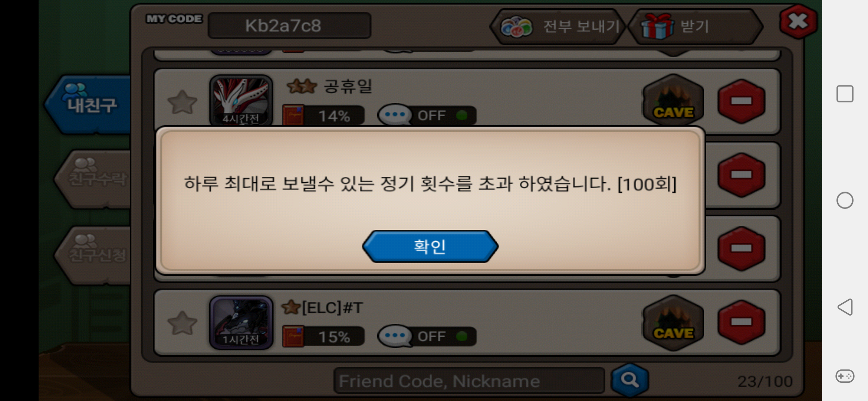Focus the Friend Code, Nickname field
The width and height of the screenshot is (868, 401).
pyautogui.click(x=469, y=381)
